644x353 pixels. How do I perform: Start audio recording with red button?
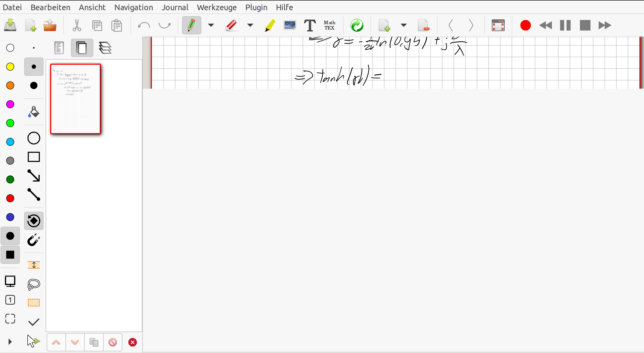point(525,26)
